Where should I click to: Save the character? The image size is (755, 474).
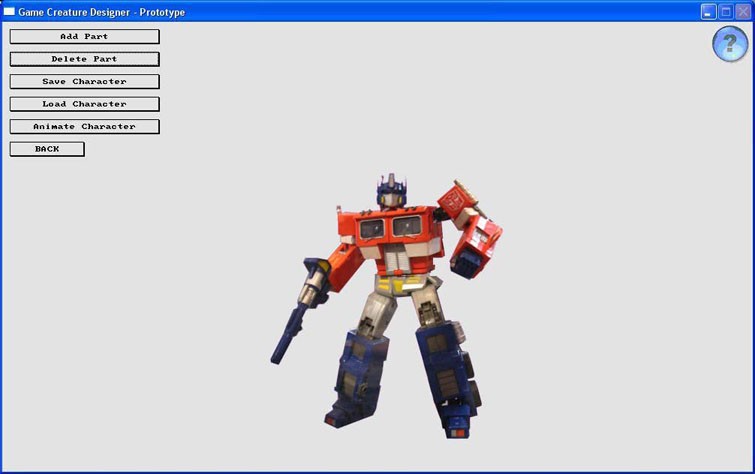(x=84, y=81)
